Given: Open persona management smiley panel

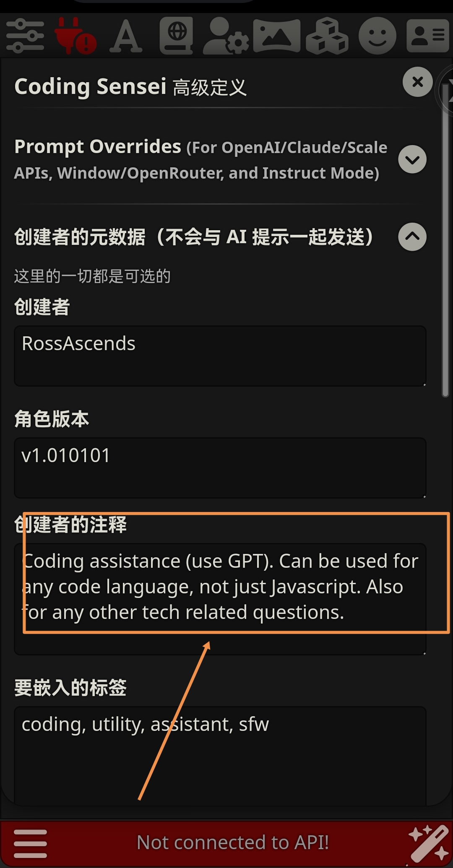Looking at the screenshot, I should pyautogui.click(x=377, y=36).
